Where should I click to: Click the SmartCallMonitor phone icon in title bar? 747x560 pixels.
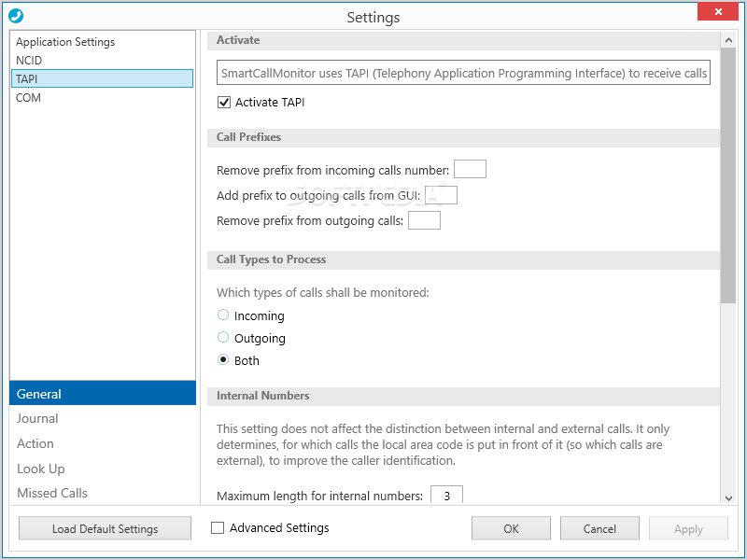pyautogui.click(x=16, y=16)
